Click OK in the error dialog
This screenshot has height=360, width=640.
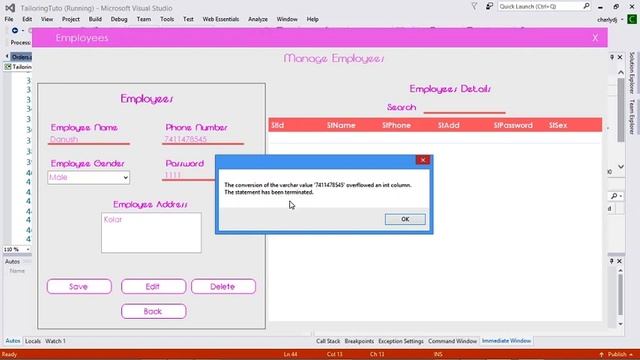(405, 219)
